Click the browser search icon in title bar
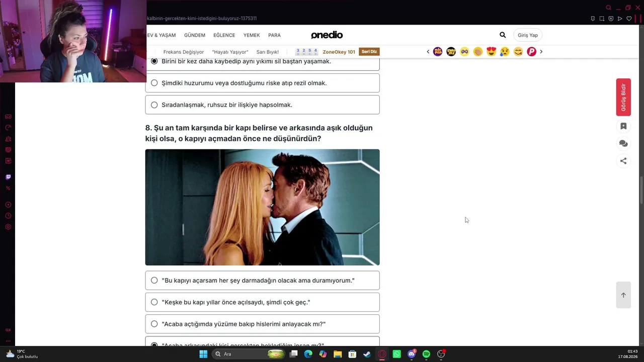The height and width of the screenshot is (362, 644). [608, 8]
